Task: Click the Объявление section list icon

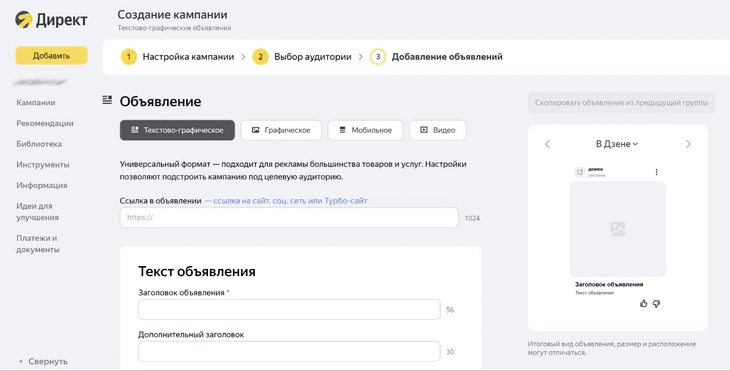Action: 107,100
